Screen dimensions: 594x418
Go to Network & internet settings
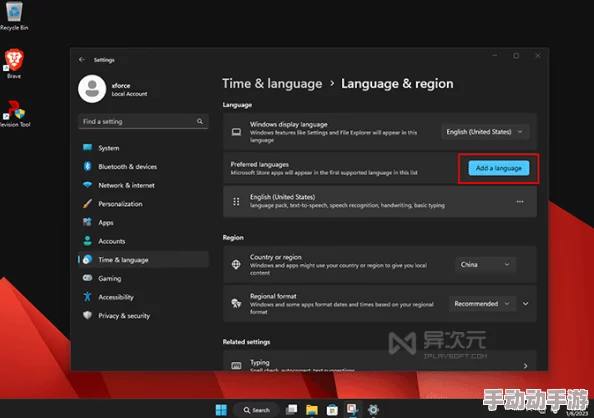[143, 185]
